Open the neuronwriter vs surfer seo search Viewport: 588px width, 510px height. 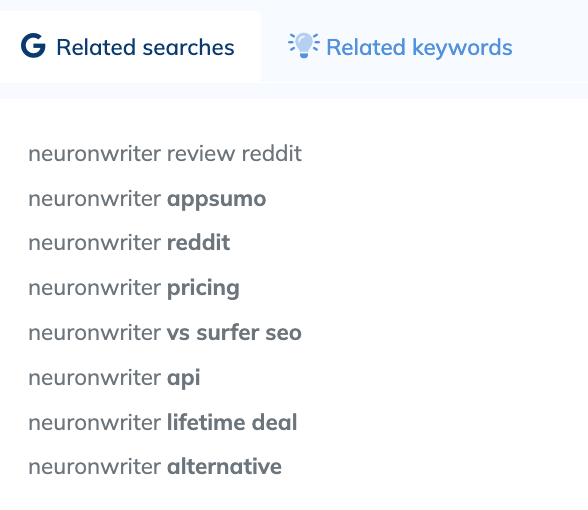(165, 333)
